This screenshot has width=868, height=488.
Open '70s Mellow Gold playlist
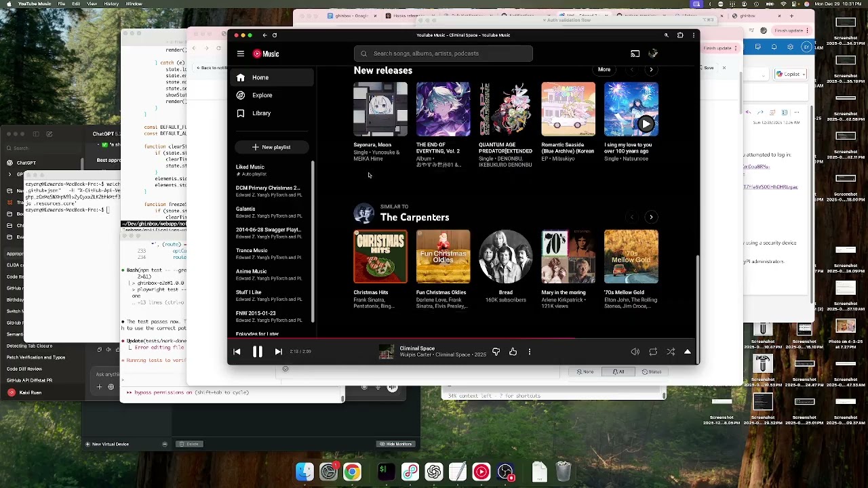tap(631, 256)
